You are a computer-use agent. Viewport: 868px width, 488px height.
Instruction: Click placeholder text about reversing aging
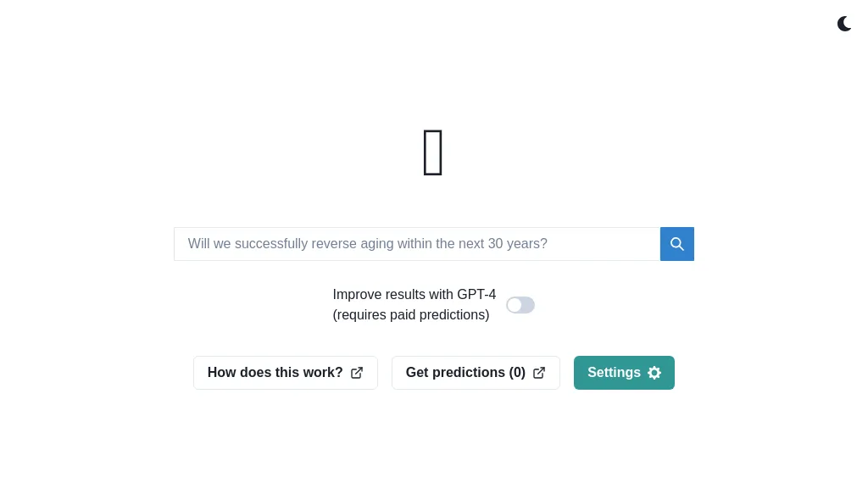click(x=367, y=244)
